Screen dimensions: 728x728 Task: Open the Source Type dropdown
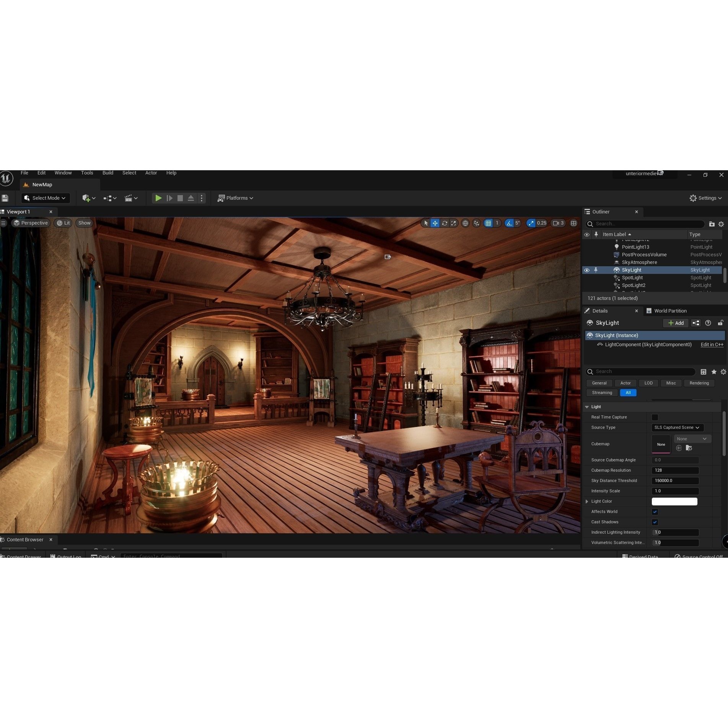click(x=677, y=427)
